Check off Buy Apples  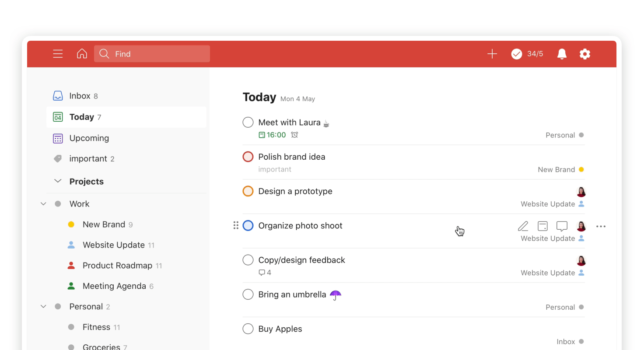[x=248, y=329]
